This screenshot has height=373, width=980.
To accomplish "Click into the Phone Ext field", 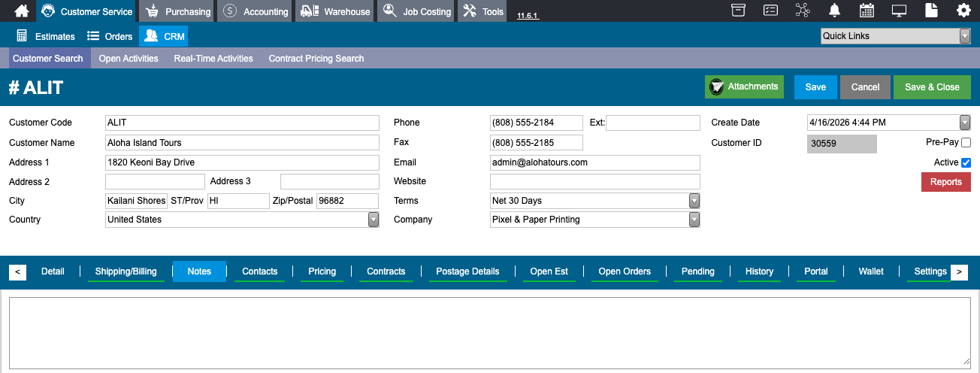I will coord(653,123).
